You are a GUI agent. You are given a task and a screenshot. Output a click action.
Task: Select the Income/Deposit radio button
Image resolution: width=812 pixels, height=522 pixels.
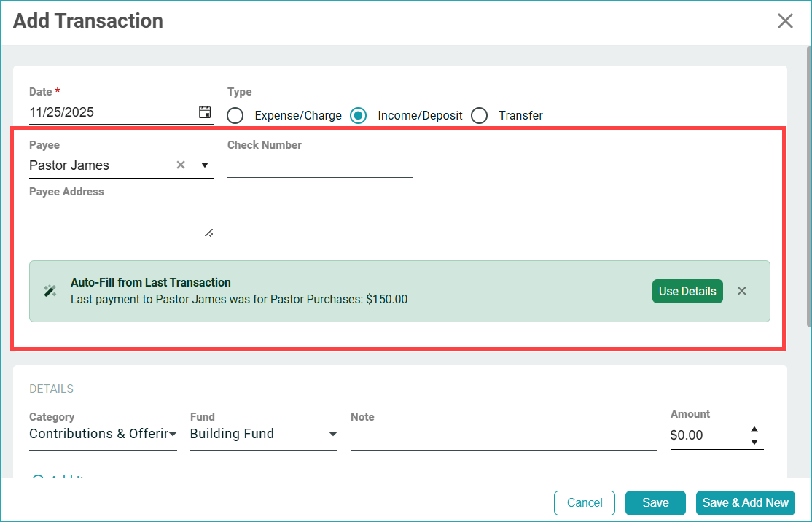tap(358, 115)
